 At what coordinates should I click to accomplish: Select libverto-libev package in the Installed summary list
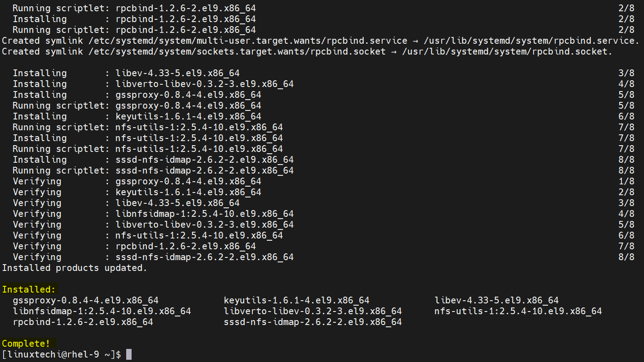coord(313,311)
